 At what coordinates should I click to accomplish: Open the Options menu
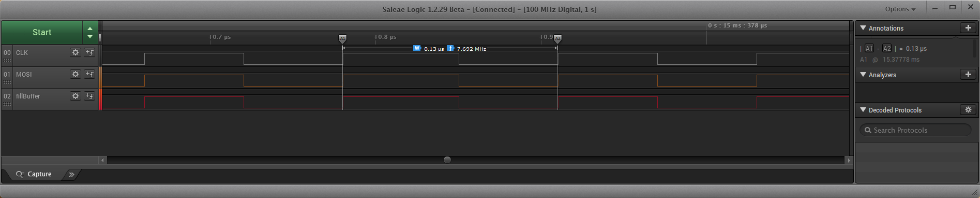900,9
